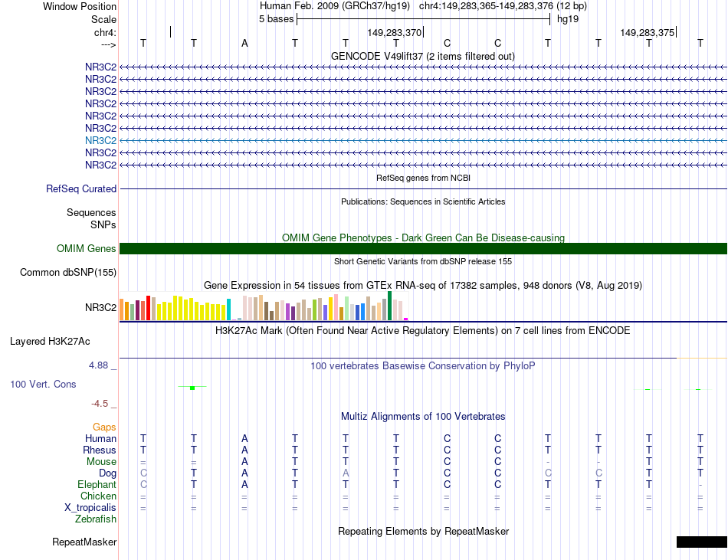Click the Human alignment row label
The height and width of the screenshot is (560, 728).
point(100,439)
